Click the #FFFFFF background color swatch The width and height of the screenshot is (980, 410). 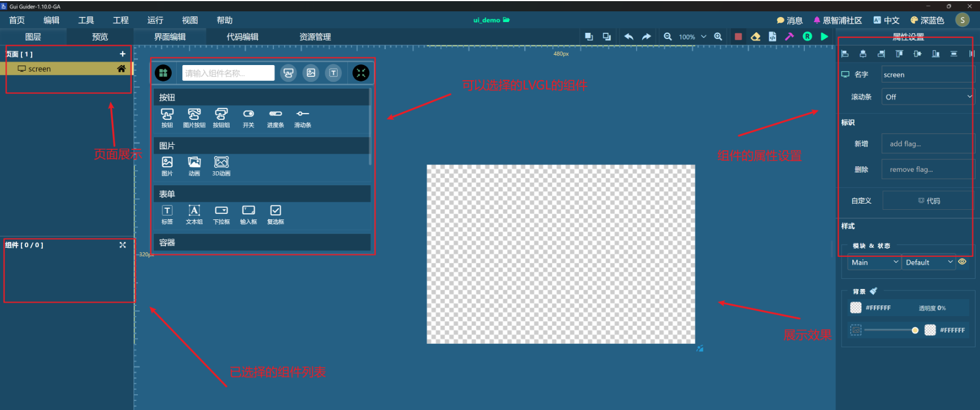[x=856, y=308]
